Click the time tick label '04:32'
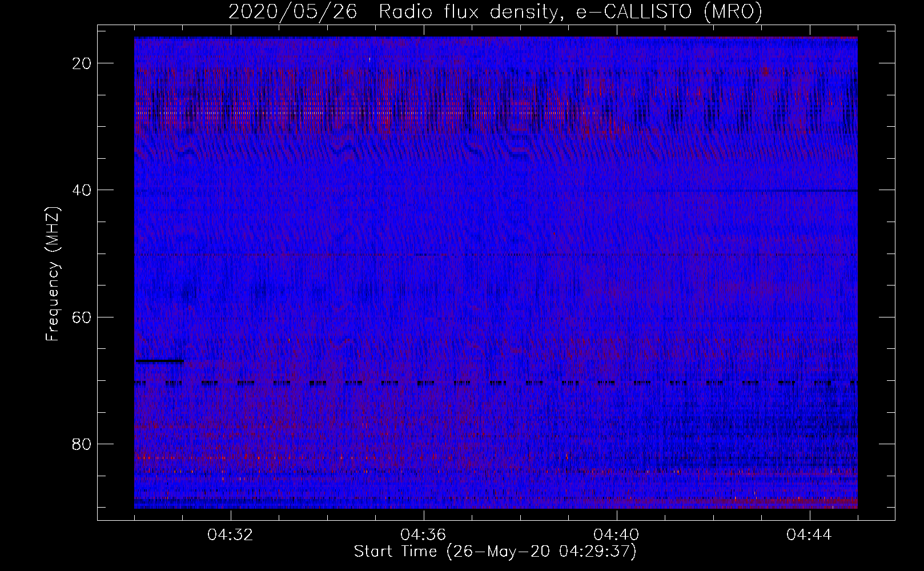Image resolution: width=924 pixels, height=571 pixels. [231, 535]
